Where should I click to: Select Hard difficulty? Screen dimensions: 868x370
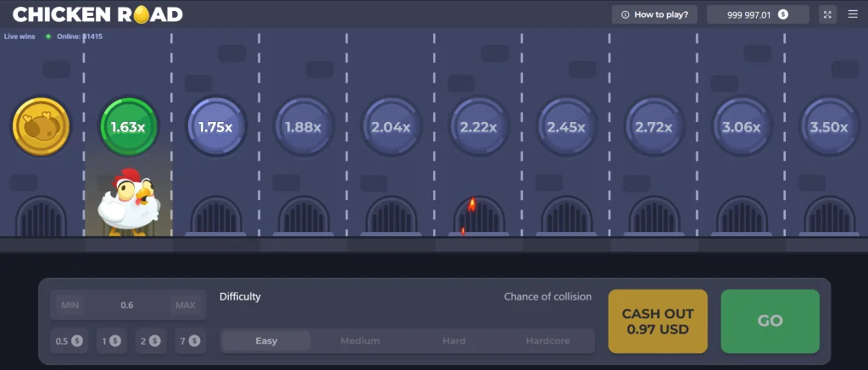point(454,340)
